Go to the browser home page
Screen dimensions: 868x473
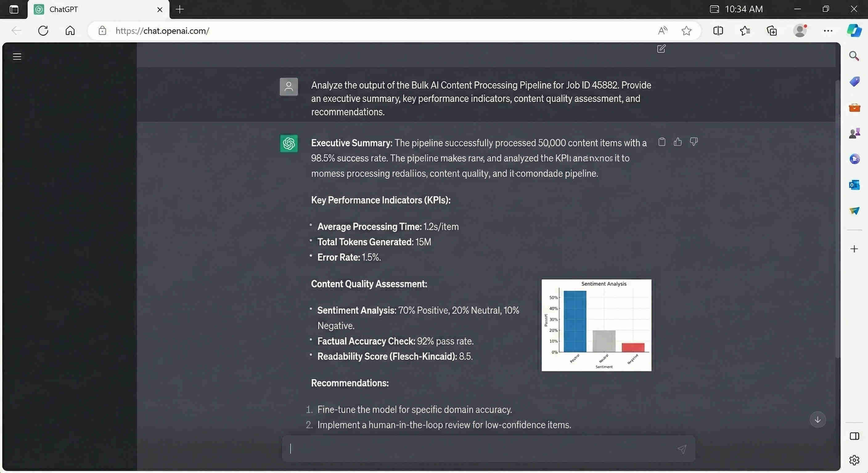coord(70,30)
